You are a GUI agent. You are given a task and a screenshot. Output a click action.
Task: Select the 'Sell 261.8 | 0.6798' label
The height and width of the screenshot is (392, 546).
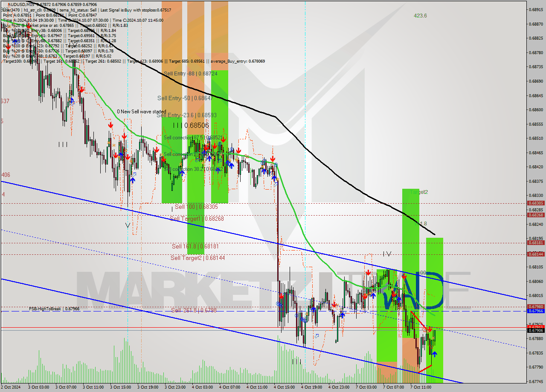tap(194, 310)
